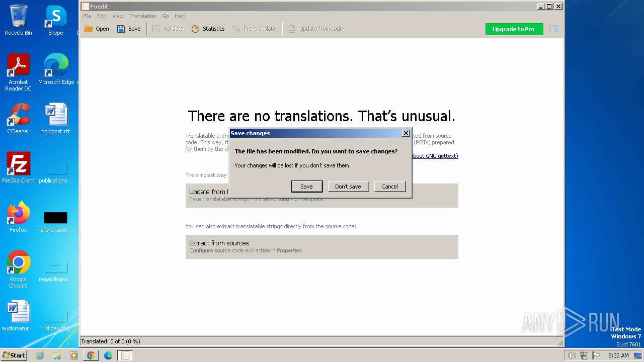
Task: Open the Edit menu
Action: 102,16
